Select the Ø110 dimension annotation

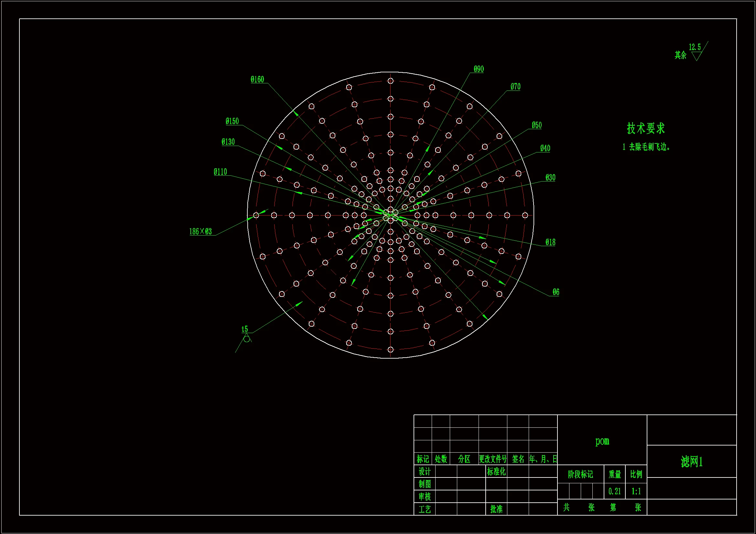tap(220, 172)
